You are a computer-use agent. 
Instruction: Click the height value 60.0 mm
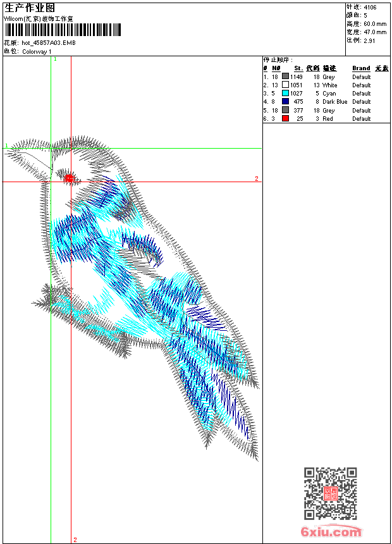click(x=375, y=23)
